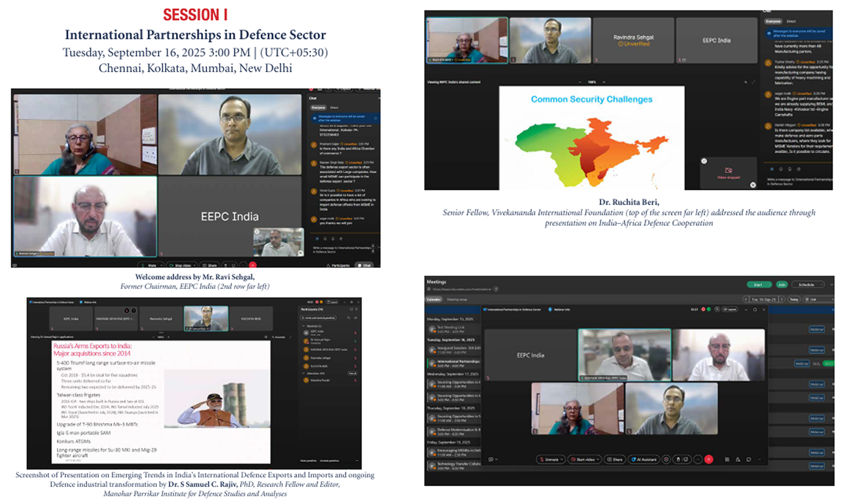Click the record icon beside AI Assistant
Image resolution: width=853 pixels, height=504 pixels.
[x=666, y=460]
